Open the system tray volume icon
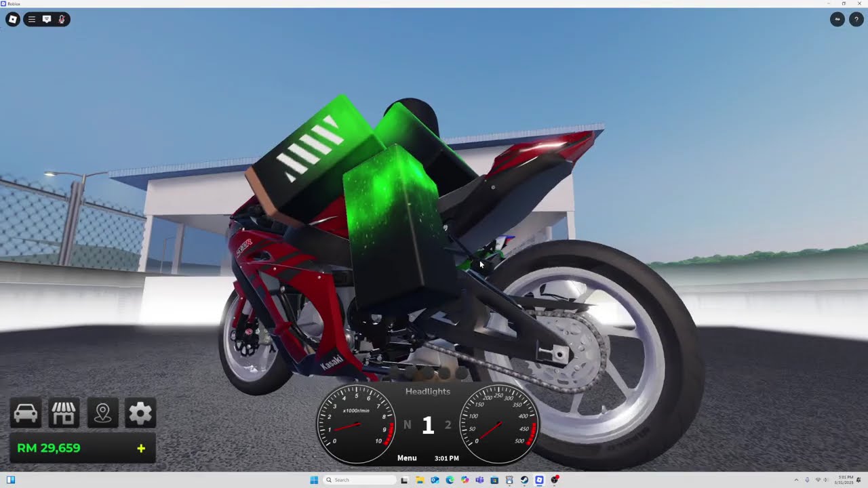Screen dimensions: 868x488 pos(826,480)
